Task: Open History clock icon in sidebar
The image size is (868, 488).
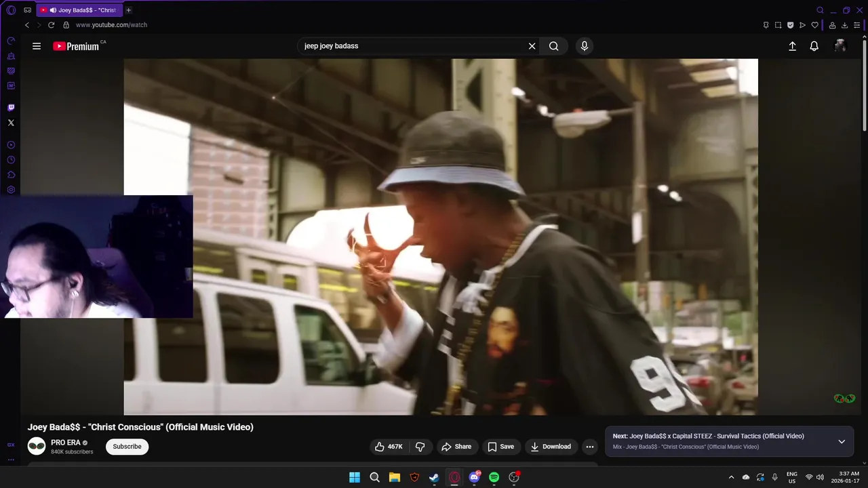Action: tap(11, 160)
